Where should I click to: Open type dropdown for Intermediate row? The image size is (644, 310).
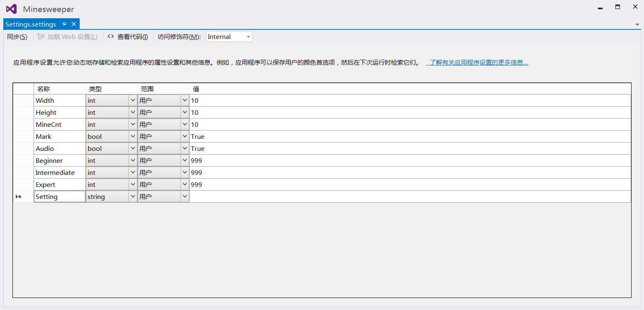click(x=133, y=172)
